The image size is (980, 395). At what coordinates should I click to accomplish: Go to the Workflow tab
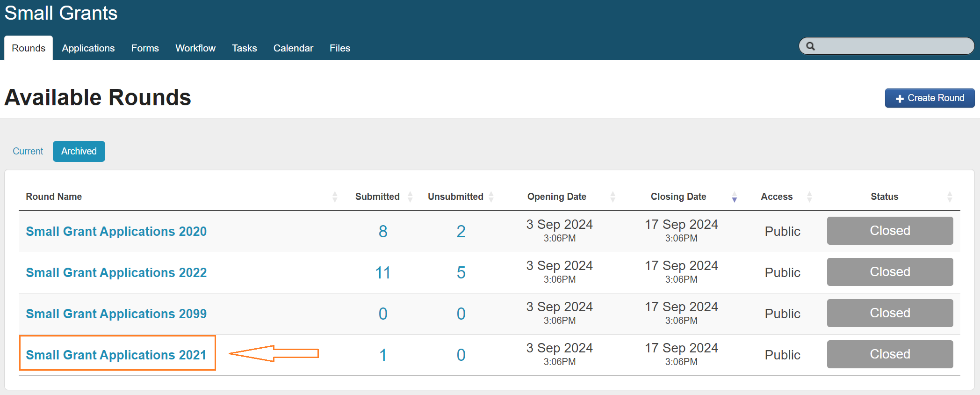click(x=195, y=48)
